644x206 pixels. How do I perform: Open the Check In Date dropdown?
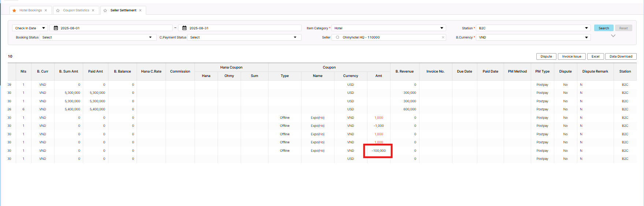30,28
